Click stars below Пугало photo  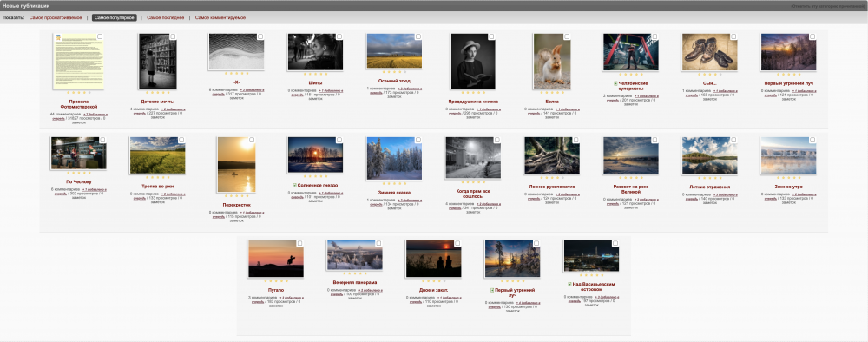(x=276, y=280)
